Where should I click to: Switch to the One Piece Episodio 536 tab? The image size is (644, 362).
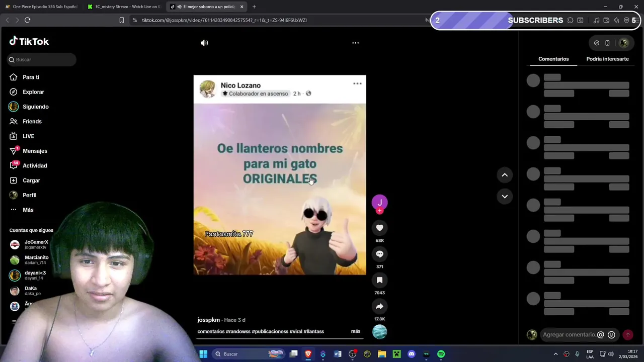41,7
